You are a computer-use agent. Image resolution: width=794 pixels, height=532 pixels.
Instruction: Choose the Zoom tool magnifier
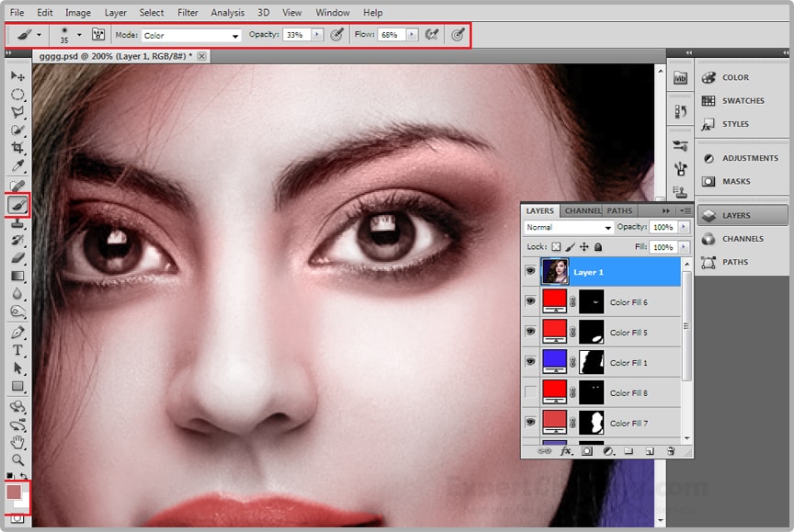tap(17, 459)
